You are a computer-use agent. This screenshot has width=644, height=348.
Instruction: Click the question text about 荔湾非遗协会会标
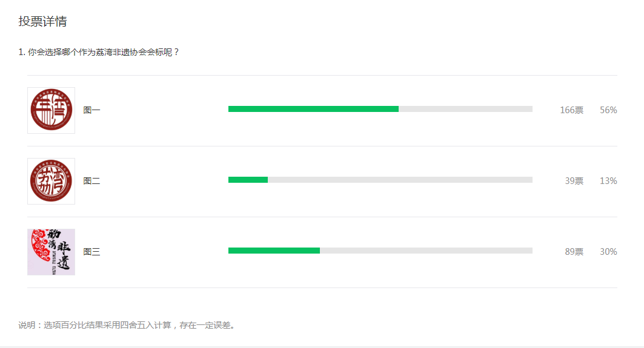tap(99, 52)
